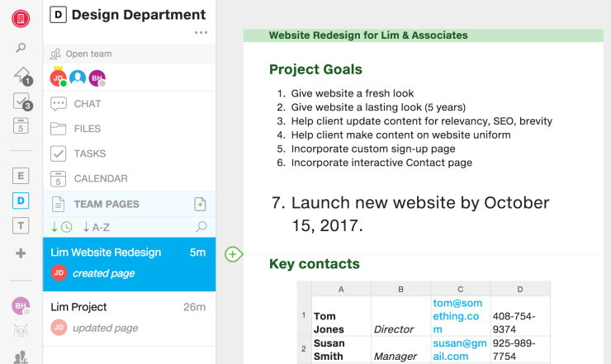Image resolution: width=611 pixels, height=364 pixels.
Task: Create a new team page
Action: 200,204
